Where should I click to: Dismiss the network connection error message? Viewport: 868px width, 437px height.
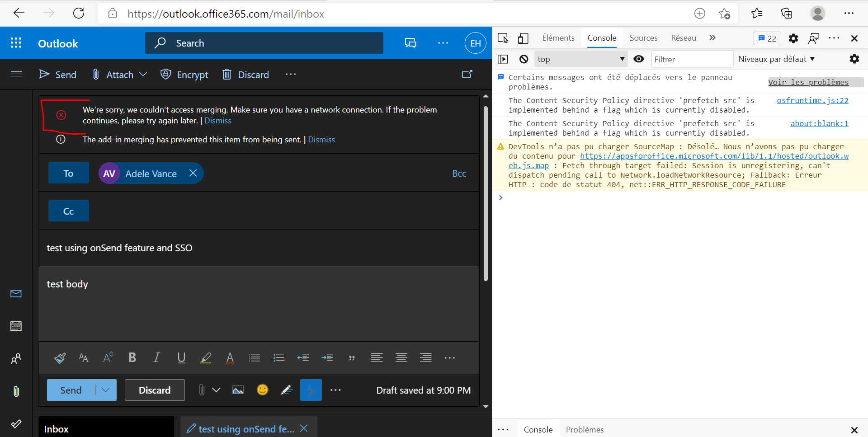coord(217,121)
